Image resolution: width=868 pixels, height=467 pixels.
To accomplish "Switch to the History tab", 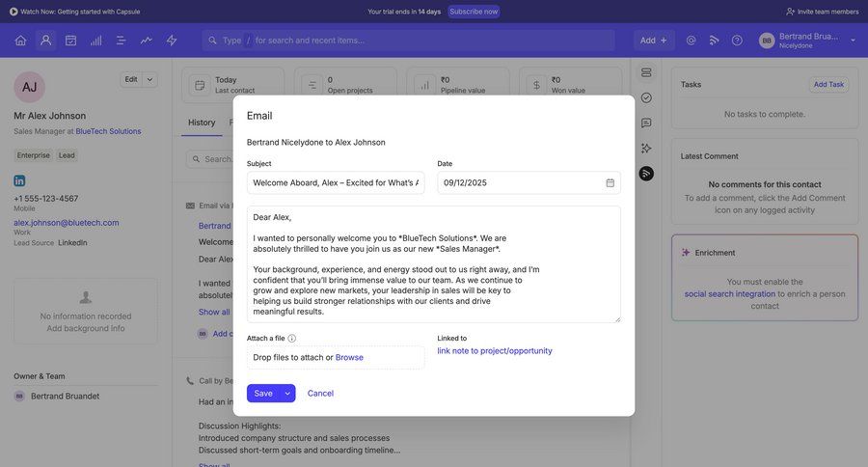I will click(202, 123).
